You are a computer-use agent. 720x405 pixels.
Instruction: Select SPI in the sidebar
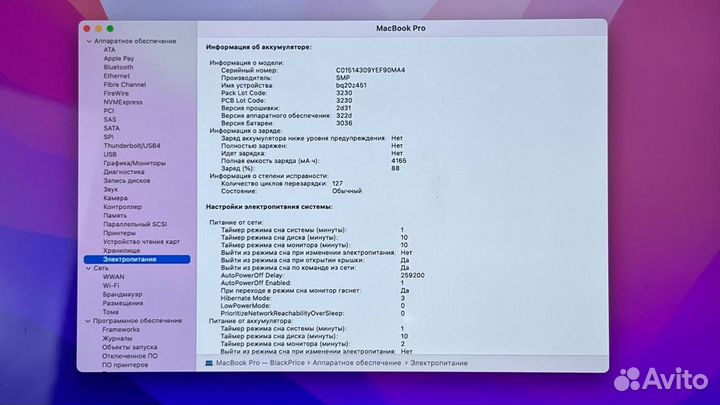pyautogui.click(x=108, y=137)
